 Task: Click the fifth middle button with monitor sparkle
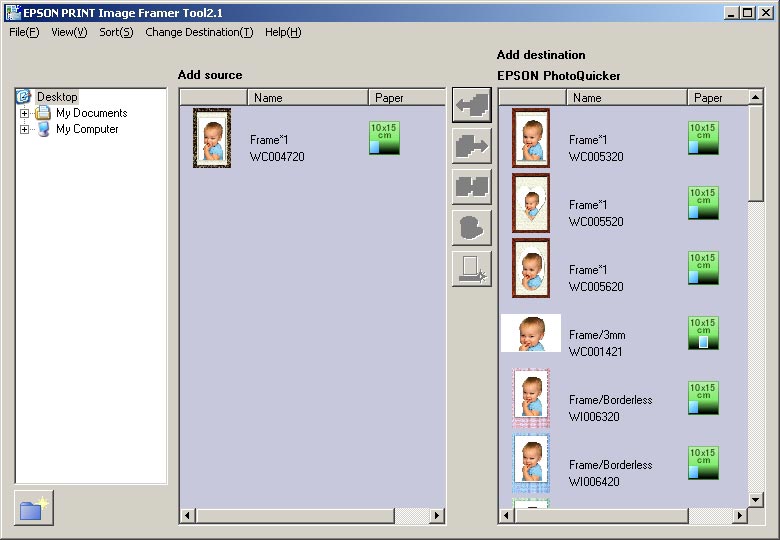pos(472,269)
